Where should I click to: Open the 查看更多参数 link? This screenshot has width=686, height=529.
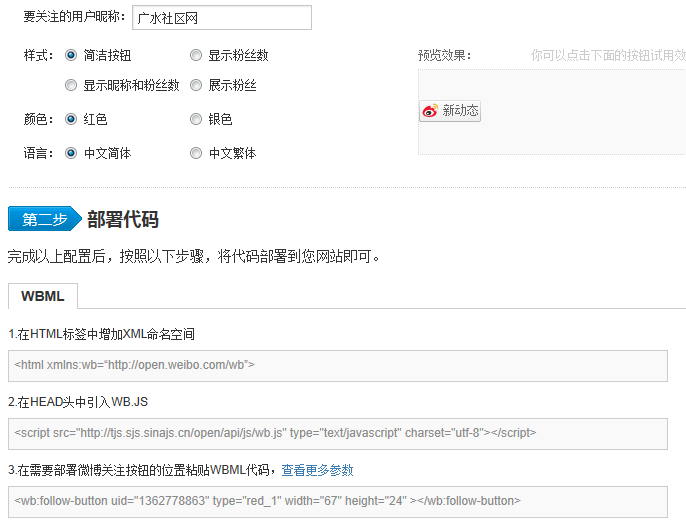(x=317, y=470)
